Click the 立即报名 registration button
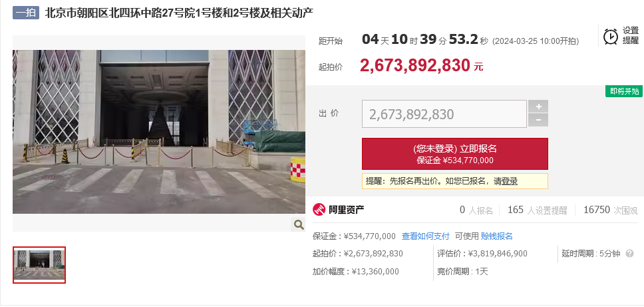 coord(454,154)
